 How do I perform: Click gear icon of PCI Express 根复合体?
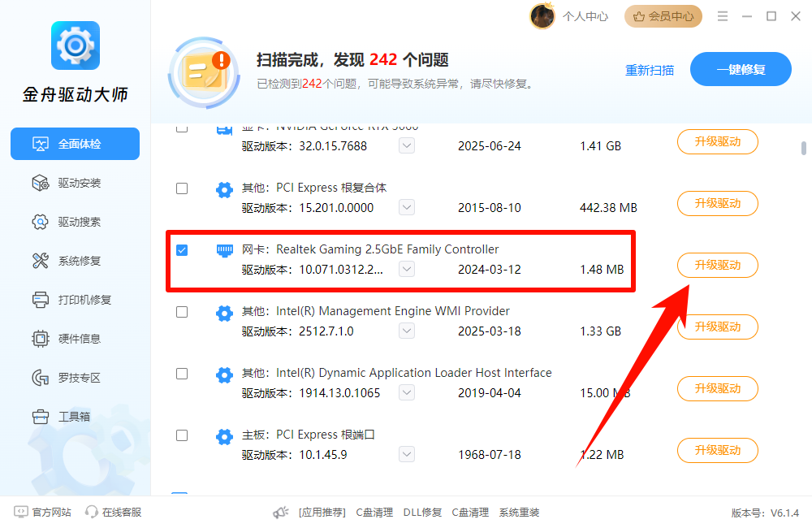point(224,189)
